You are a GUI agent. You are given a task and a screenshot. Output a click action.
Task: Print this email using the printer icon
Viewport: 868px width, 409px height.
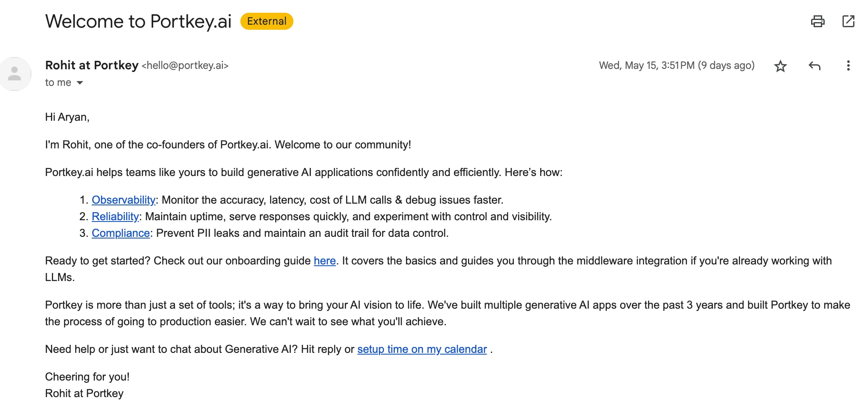pyautogui.click(x=817, y=21)
